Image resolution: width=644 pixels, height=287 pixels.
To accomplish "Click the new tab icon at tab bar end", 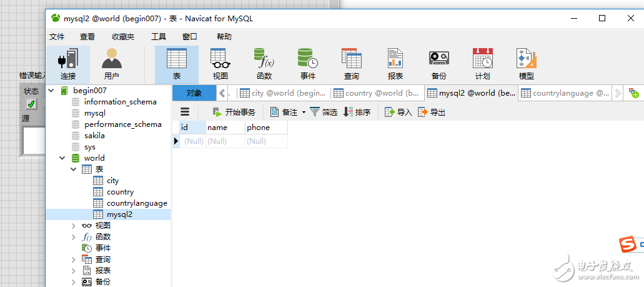I will point(634,93).
